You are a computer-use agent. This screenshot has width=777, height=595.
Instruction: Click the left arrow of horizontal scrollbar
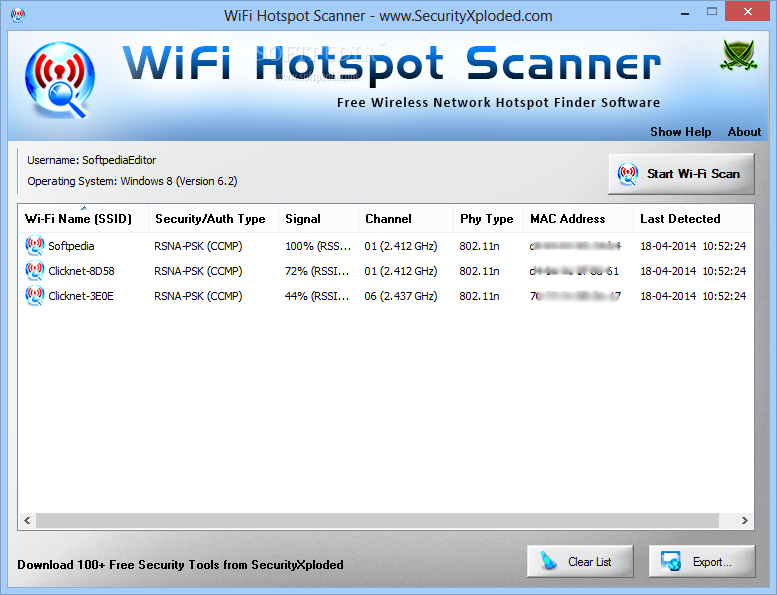click(27, 520)
